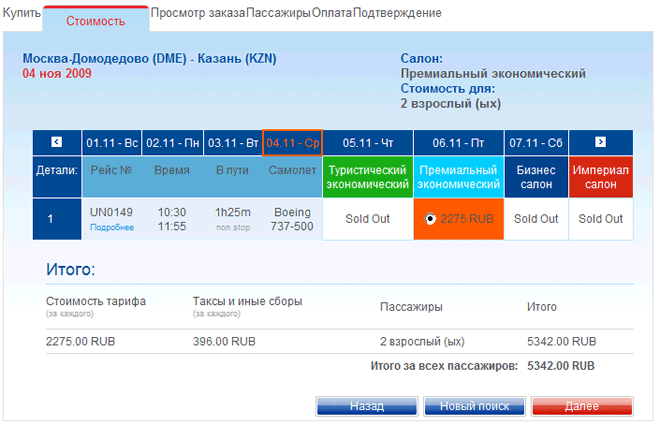Click the Империал салон header

click(x=601, y=177)
